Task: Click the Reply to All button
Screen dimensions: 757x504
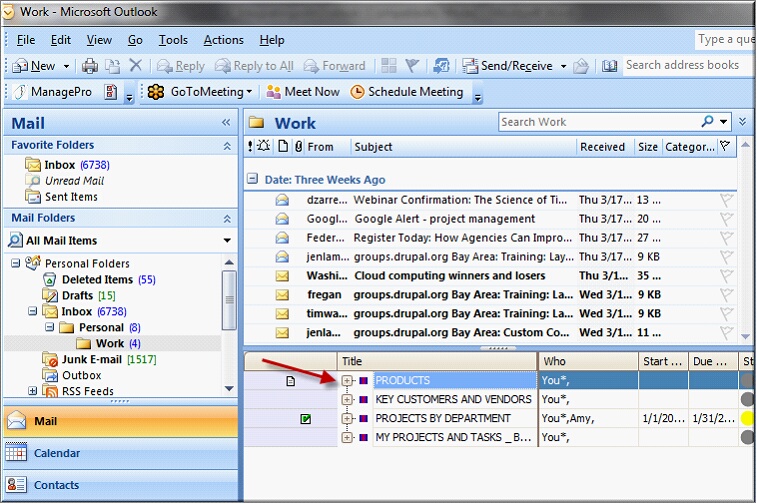Action: [x=254, y=66]
